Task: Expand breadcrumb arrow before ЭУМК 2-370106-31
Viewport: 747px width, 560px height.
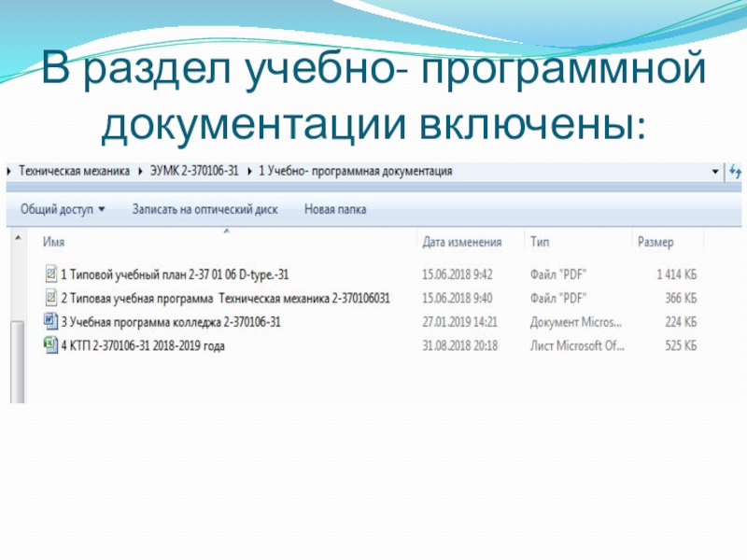Action: pyautogui.click(x=140, y=172)
